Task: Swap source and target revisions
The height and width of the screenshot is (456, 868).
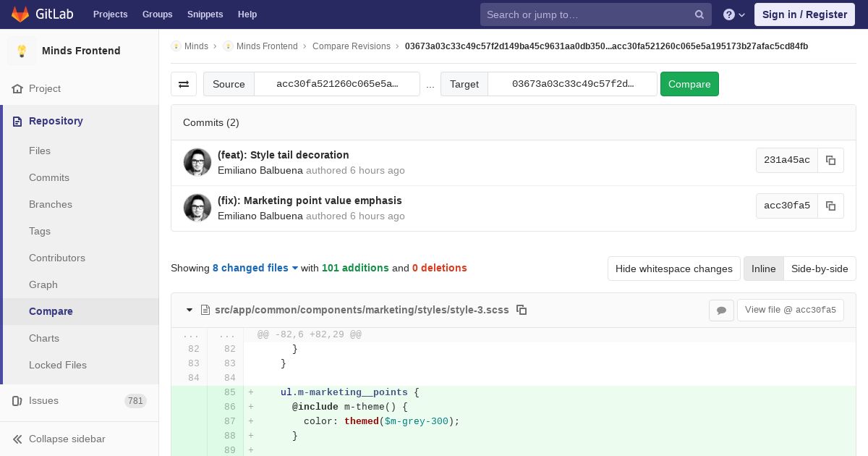Action: 184,84
